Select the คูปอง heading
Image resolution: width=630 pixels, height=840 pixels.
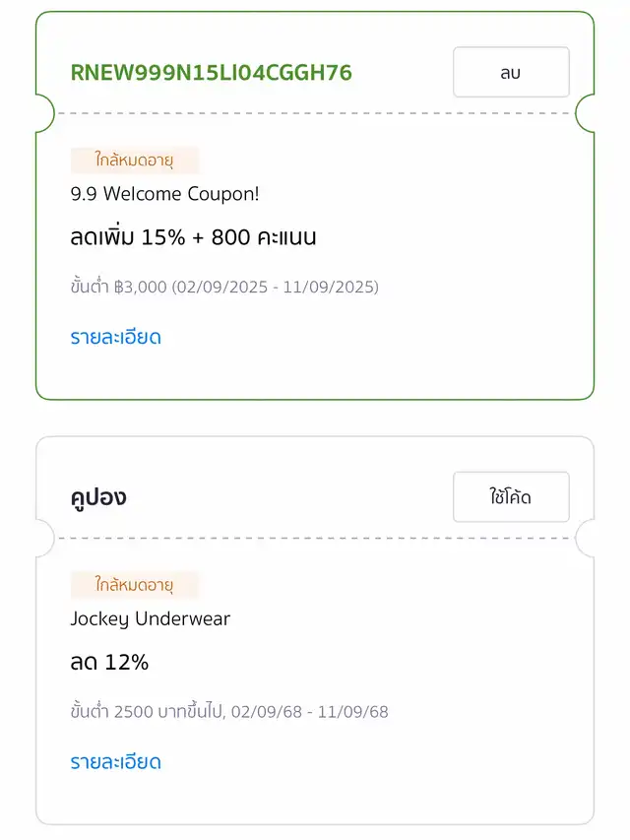(98, 497)
